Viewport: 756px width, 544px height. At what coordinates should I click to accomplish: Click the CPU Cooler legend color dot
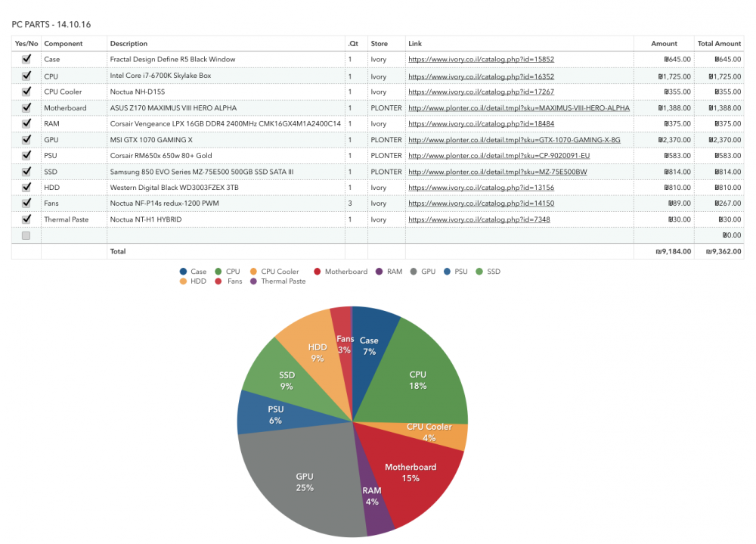point(253,272)
